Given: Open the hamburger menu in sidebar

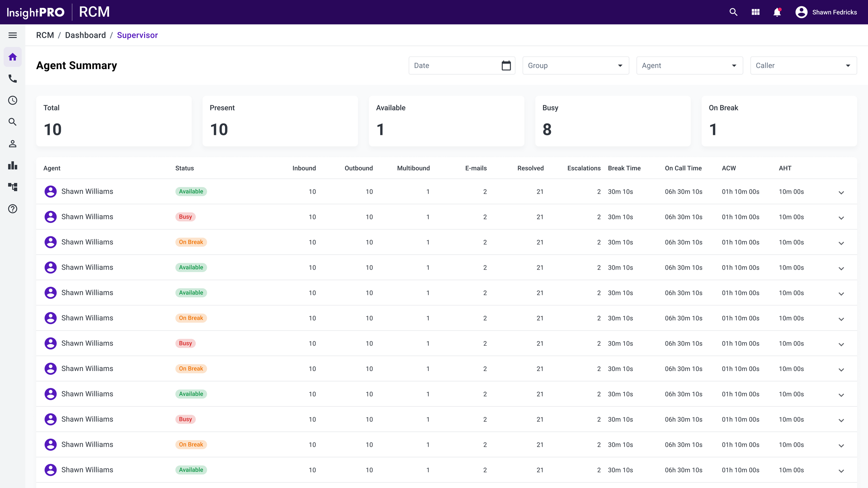Looking at the screenshot, I should [12, 35].
